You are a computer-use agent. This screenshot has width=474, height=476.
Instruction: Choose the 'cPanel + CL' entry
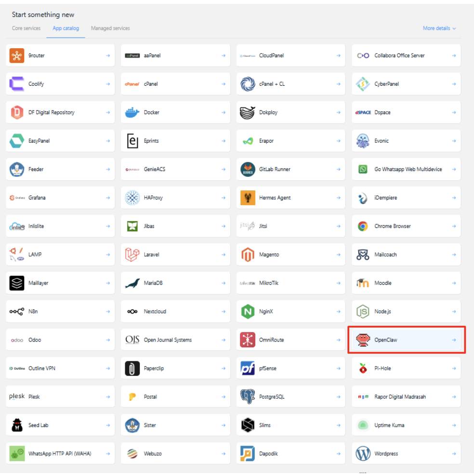pyautogui.click(x=291, y=84)
